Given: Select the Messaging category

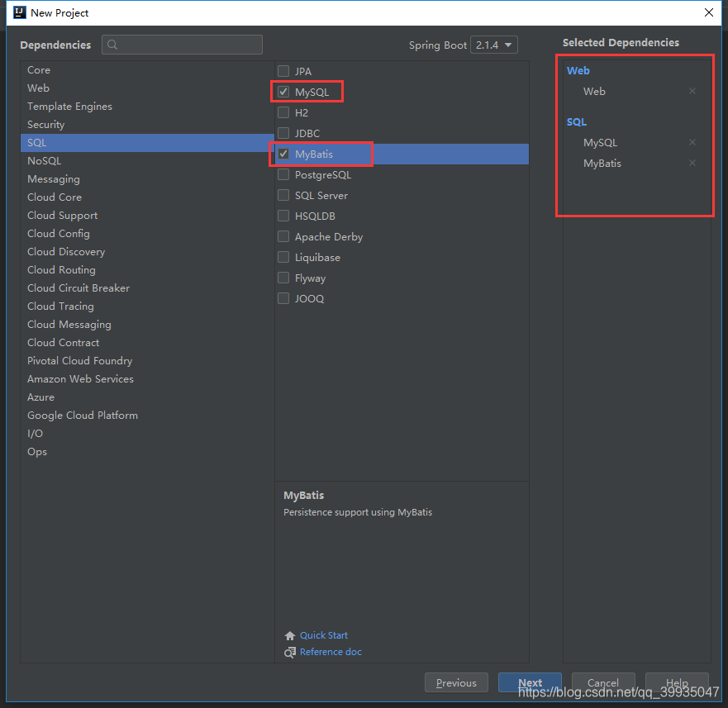Looking at the screenshot, I should pyautogui.click(x=148, y=178).
